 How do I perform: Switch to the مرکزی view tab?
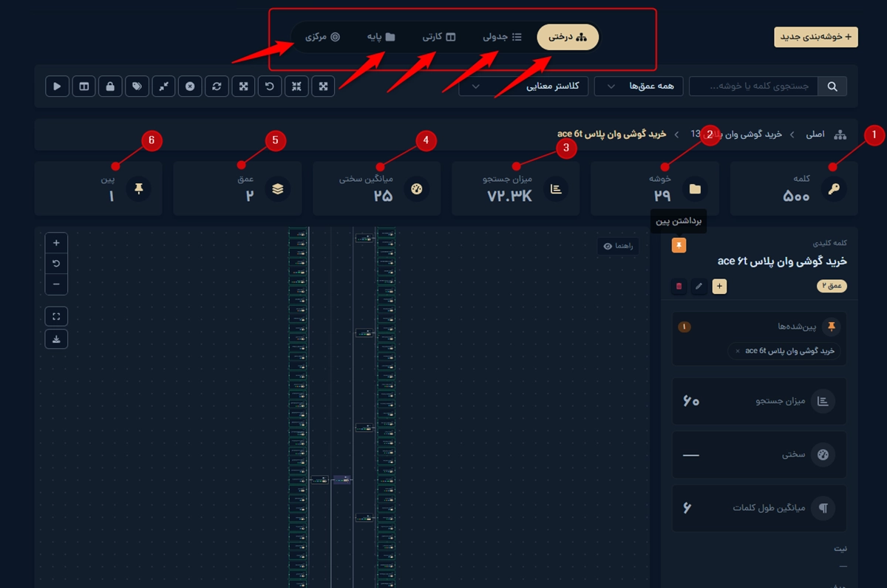point(322,37)
